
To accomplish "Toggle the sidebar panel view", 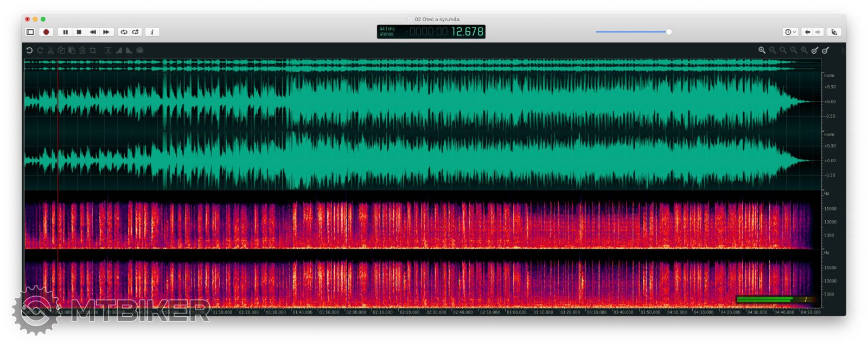I will (x=30, y=32).
